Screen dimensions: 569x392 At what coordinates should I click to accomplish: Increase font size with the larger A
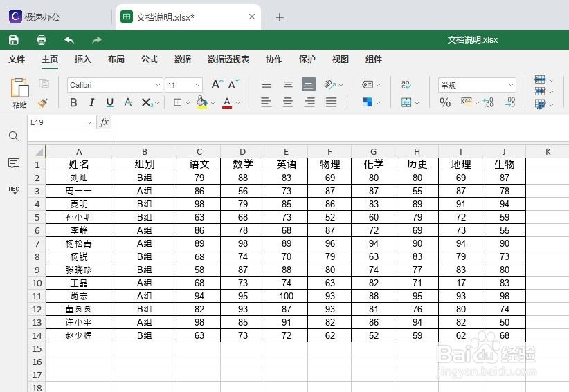[217, 85]
